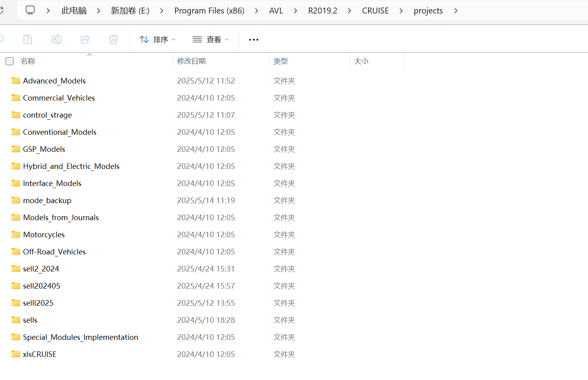Select the Special_Modules_Implementation folder icon
The image size is (588, 380).
16,337
